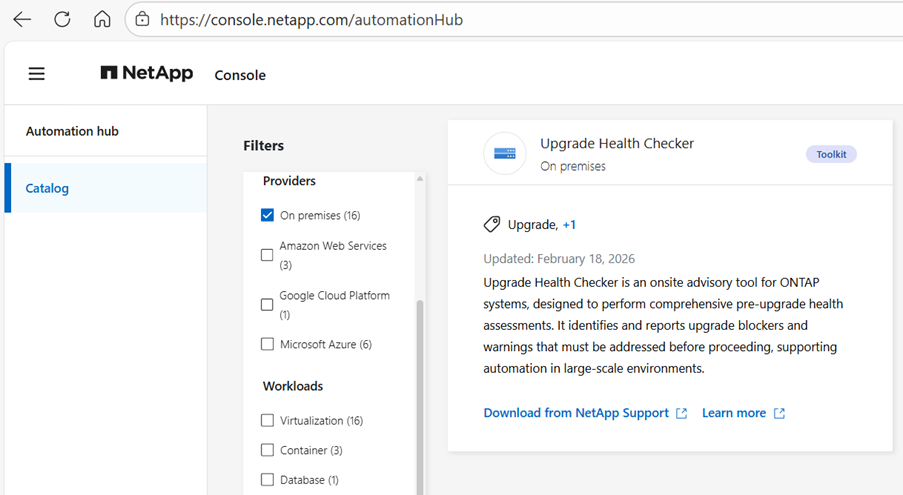The height and width of the screenshot is (495, 903).
Task: Click the Toolkit badge
Action: click(831, 154)
